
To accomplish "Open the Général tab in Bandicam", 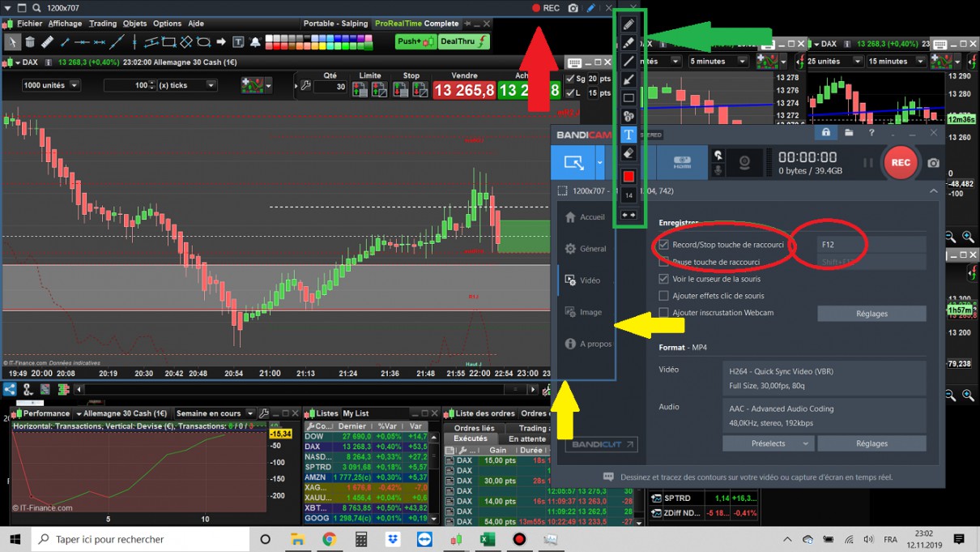I will pyautogui.click(x=586, y=249).
